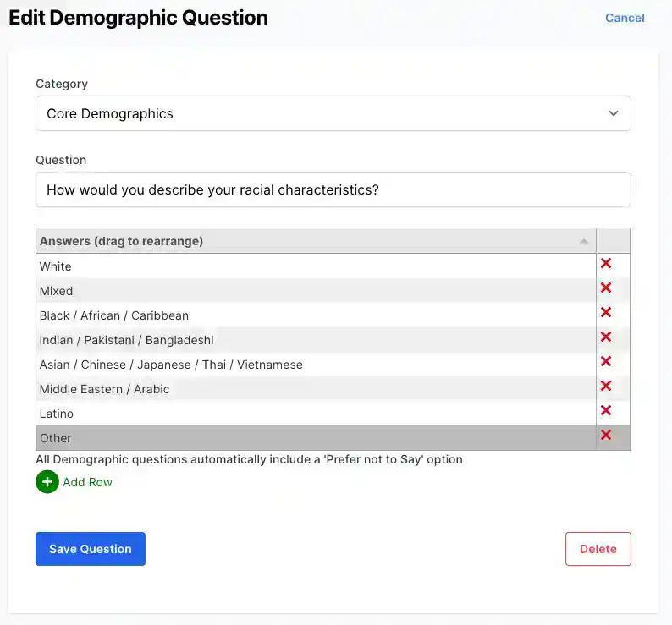This screenshot has width=672, height=625.
Task: Delete the 'Black / African / Caribbean' answer
Action: 606,313
